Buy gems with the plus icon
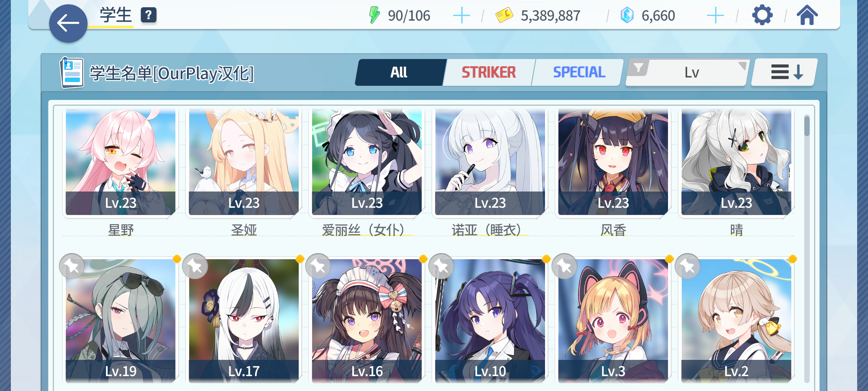 point(715,16)
